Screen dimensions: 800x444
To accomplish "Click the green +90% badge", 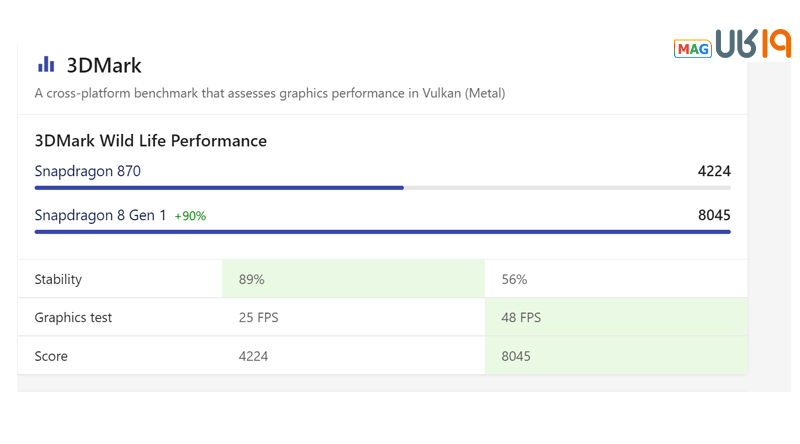I will [x=190, y=216].
